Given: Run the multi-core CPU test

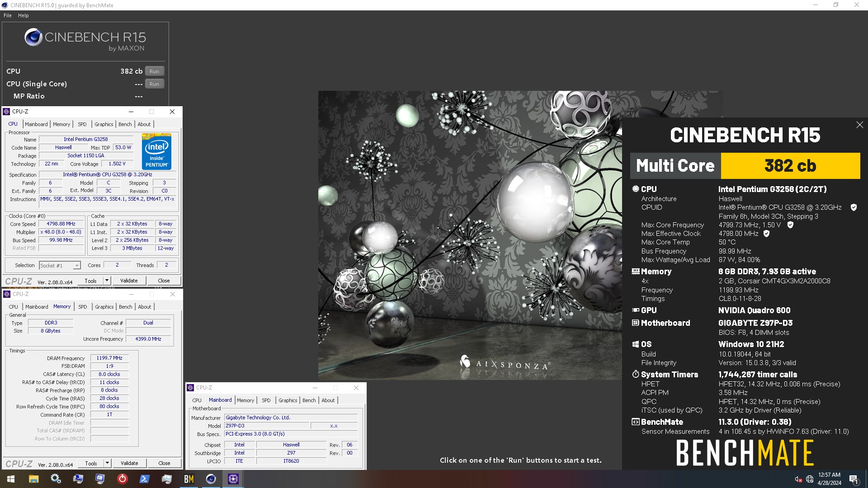Looking at the screenshot, I should [x=154, y=71].
